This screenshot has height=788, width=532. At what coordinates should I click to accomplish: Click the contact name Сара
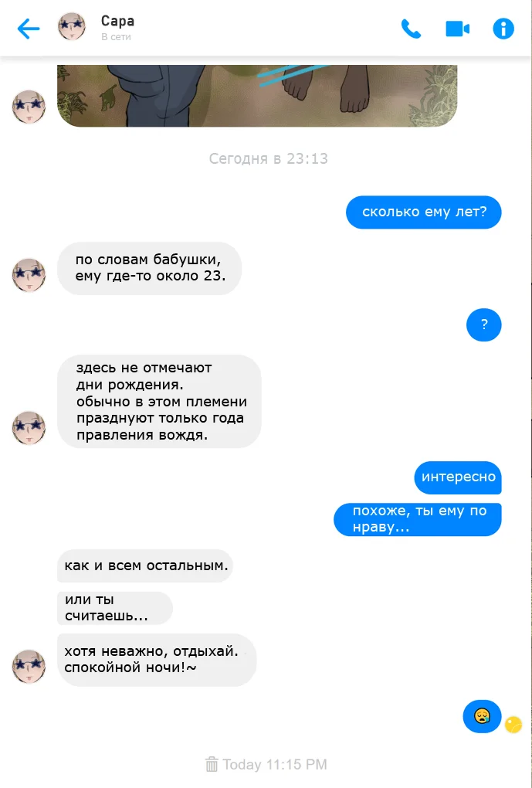pyautogui.click(x=117, y=21)
